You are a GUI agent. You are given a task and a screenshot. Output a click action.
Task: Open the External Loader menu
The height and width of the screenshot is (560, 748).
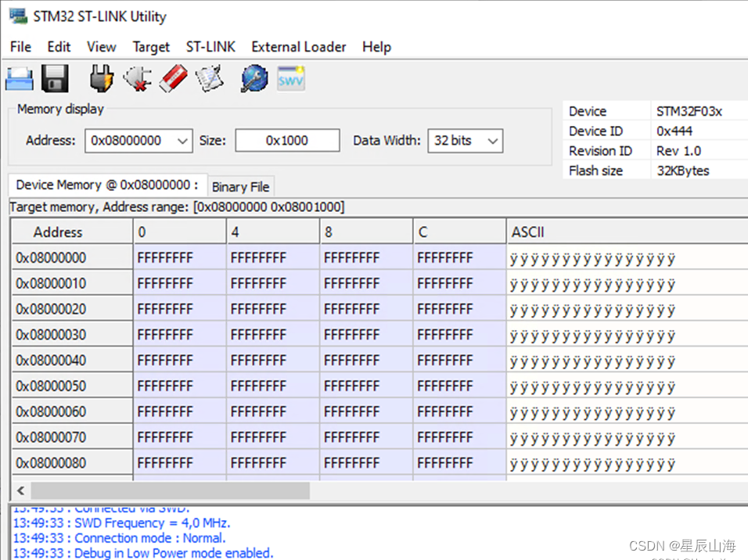coord(299,47)
